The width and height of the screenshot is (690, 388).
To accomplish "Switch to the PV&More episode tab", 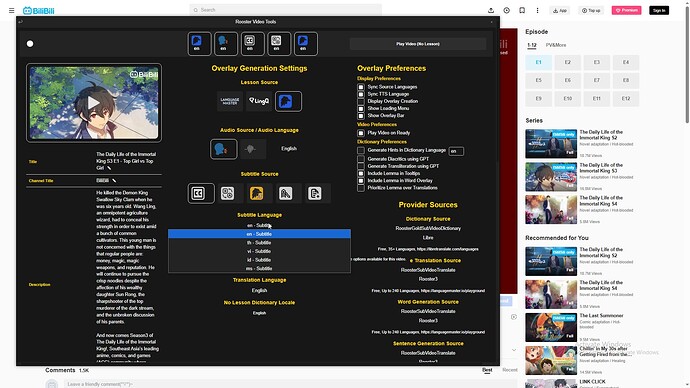I will 556,45.
